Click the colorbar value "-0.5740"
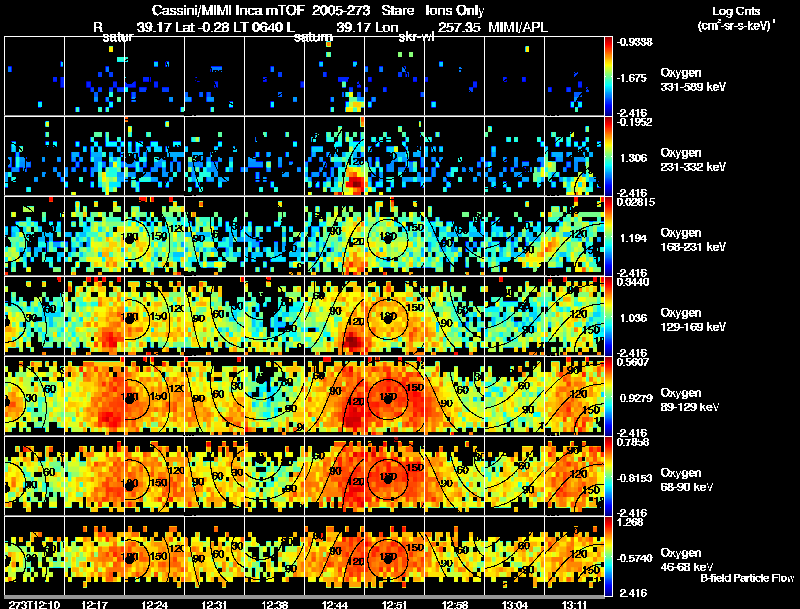 pyautogui.click(x=635, y=559)
